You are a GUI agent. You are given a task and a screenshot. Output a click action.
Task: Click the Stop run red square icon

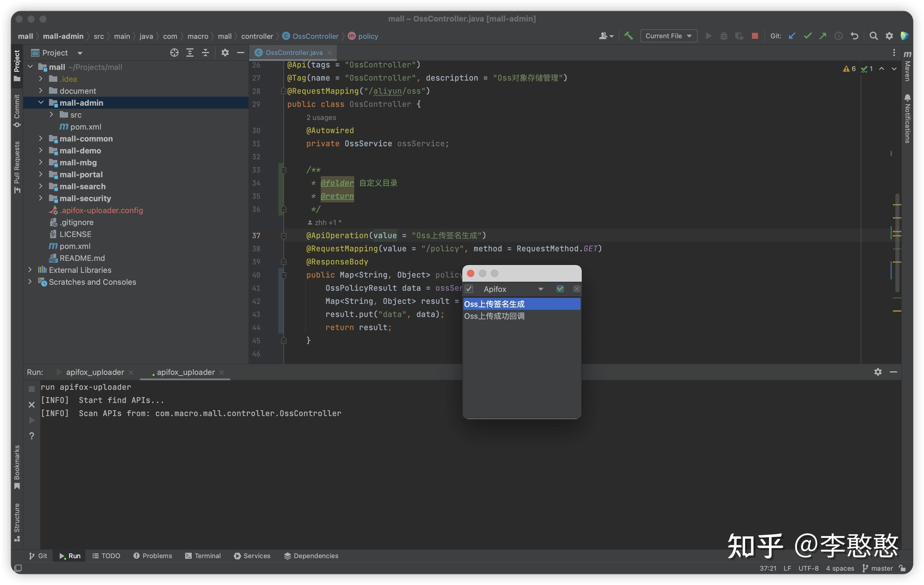[x=755, y=36]
